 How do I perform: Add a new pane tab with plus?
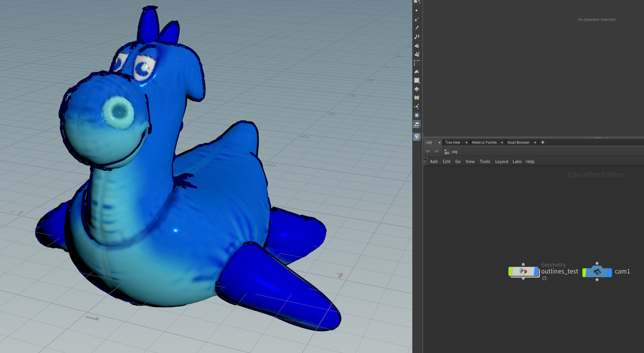tap(543, 142)
